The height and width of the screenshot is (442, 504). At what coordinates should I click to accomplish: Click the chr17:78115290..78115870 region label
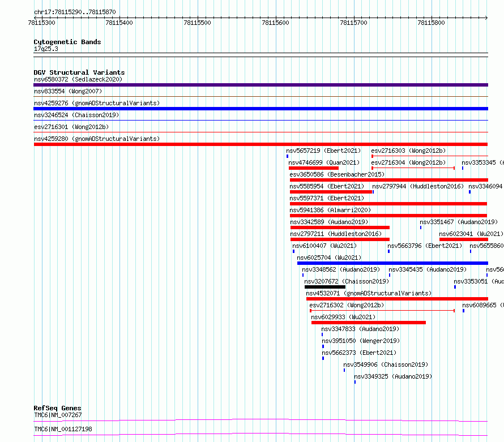75,12
